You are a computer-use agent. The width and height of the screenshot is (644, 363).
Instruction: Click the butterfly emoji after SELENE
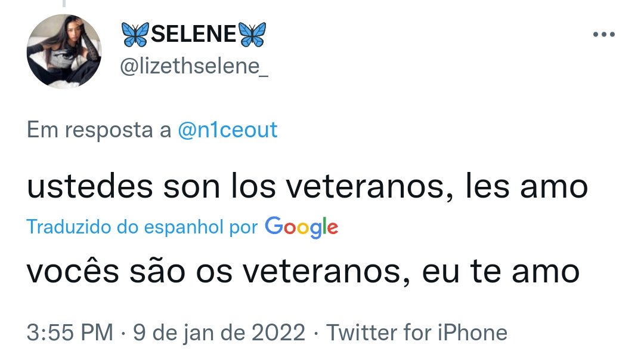click(252, 35)
